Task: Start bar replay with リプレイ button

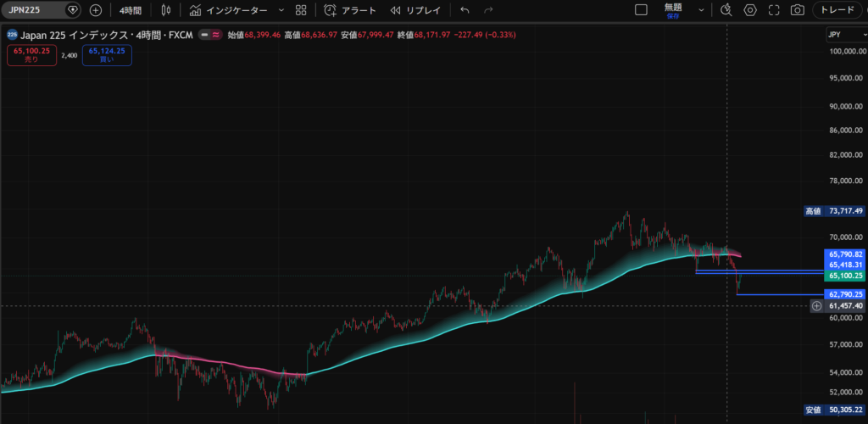Action: [x=415, y=10]
